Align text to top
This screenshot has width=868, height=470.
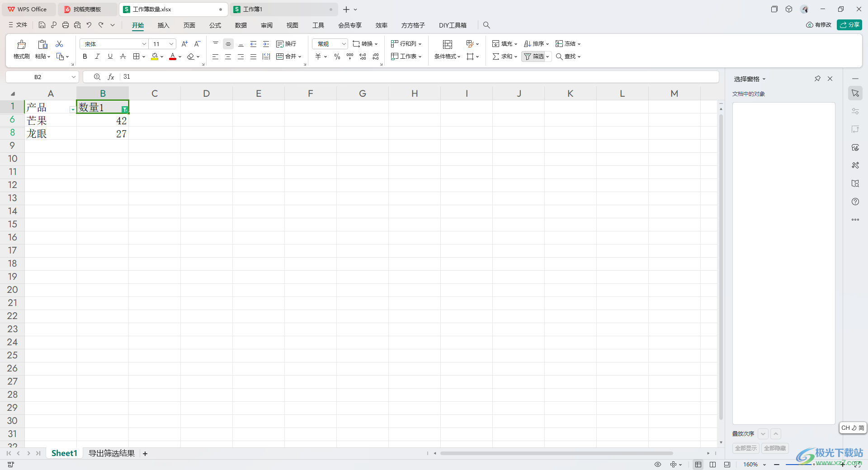click(x=216, y=44)
